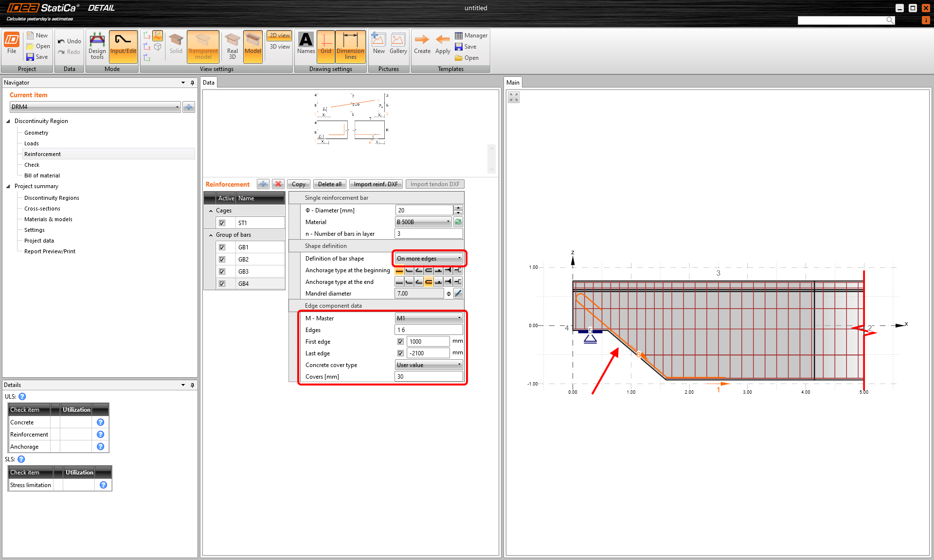
Task: Uncheck the Active box for GB2
Action: click(223, 259)
